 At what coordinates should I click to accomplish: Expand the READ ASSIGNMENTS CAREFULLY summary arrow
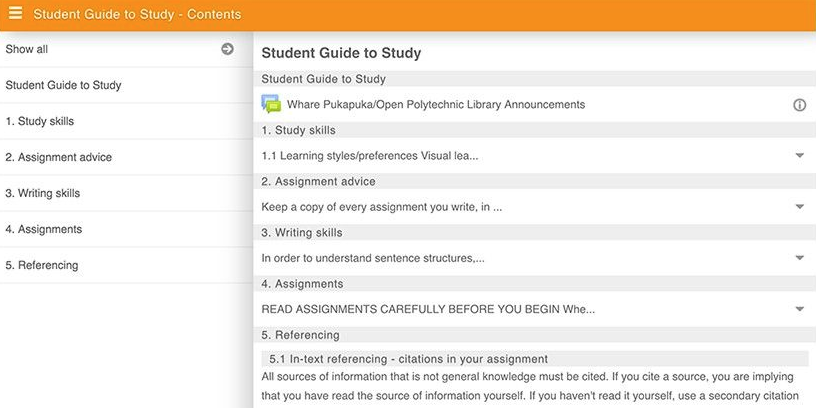(800, 309)
